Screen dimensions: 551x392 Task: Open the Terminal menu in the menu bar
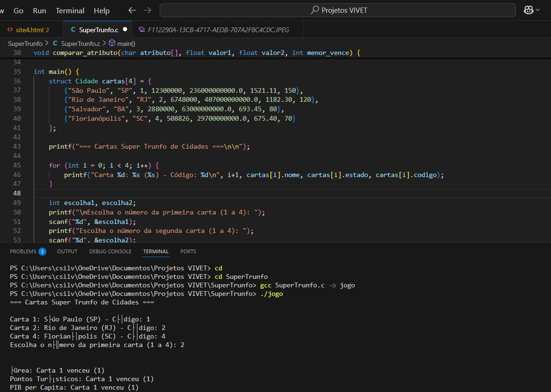click(70, 10)
